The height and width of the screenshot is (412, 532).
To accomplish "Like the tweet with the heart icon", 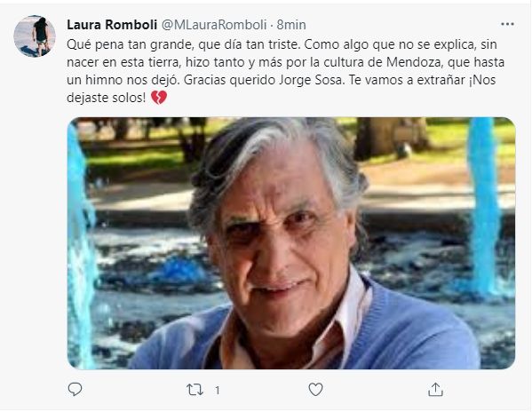I will tap(315, 390).
